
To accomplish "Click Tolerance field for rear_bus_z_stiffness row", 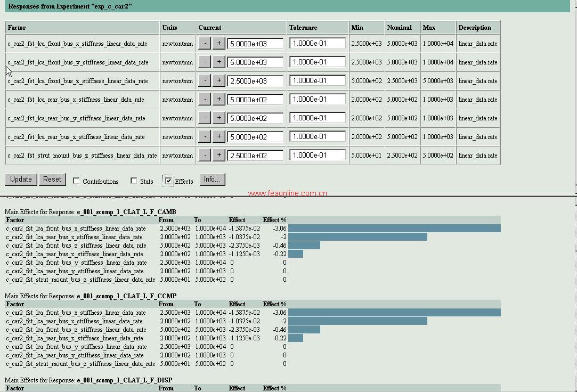I will (318, 136).
